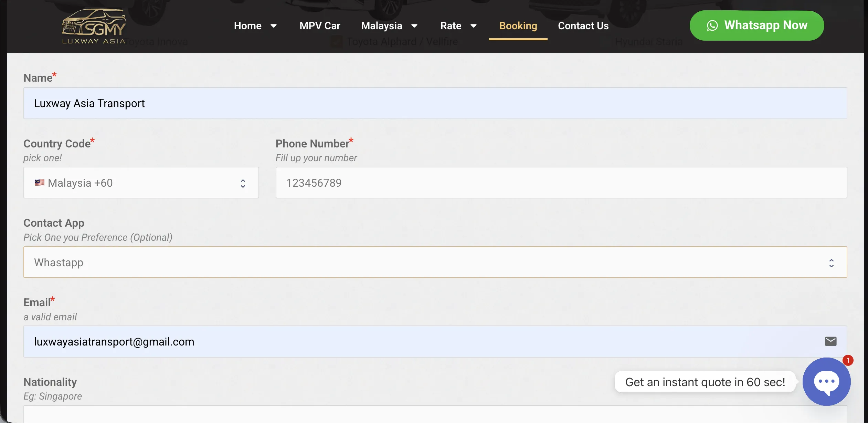Select the Booking tab

coord(518,26)
